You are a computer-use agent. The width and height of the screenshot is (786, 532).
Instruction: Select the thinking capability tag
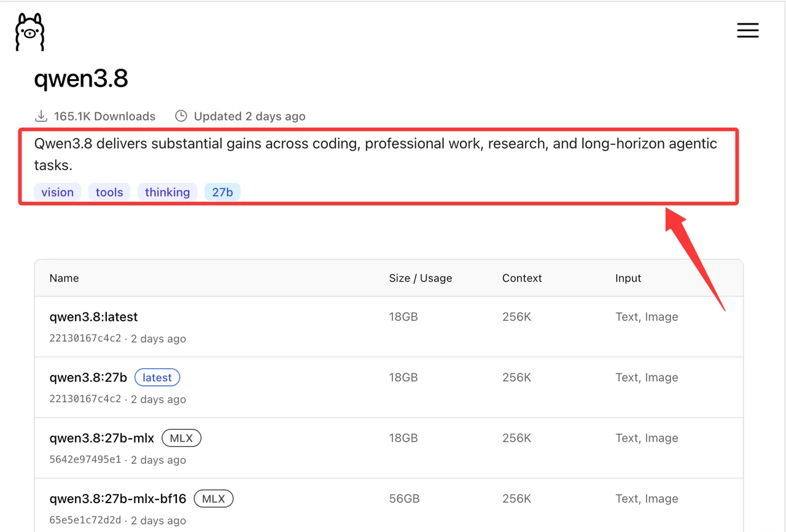167,192
